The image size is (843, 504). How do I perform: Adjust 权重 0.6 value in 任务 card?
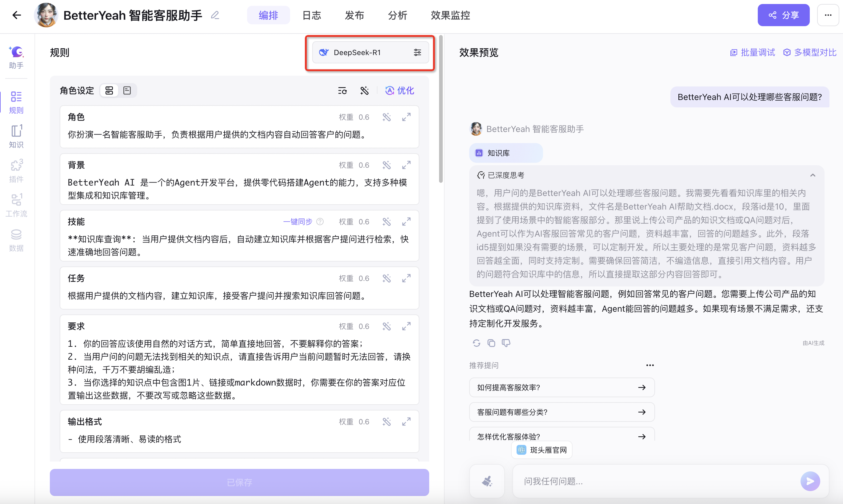(x=364, y=278)
